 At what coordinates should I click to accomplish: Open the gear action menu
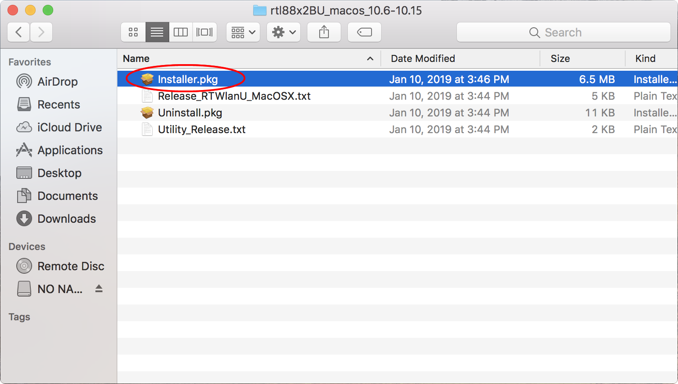point(284,32)
